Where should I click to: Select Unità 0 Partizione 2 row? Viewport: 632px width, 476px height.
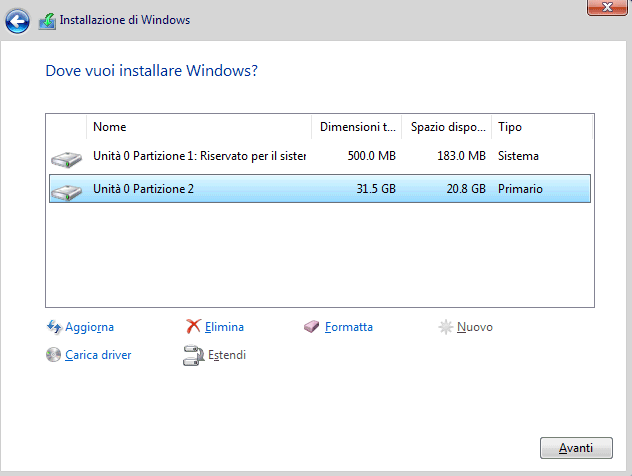(x=320, y=189)
